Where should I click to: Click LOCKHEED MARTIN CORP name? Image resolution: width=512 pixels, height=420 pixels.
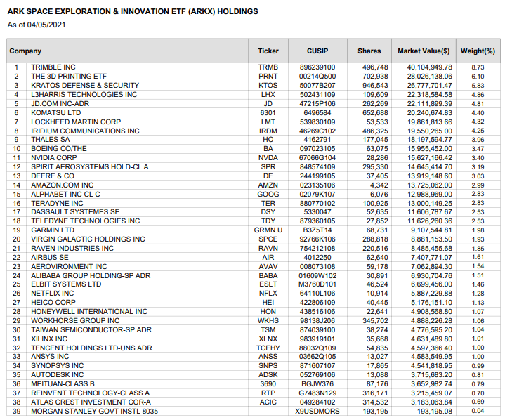(76, 122)
